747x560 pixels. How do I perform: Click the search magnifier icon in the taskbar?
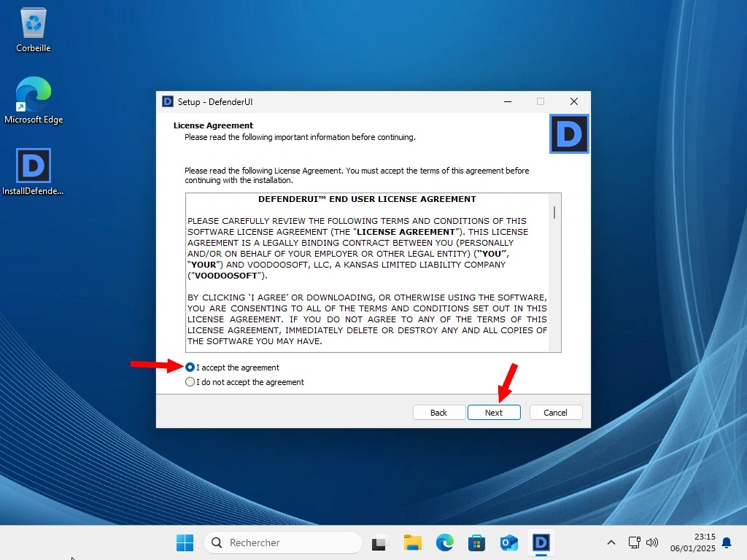pos(217,542)
